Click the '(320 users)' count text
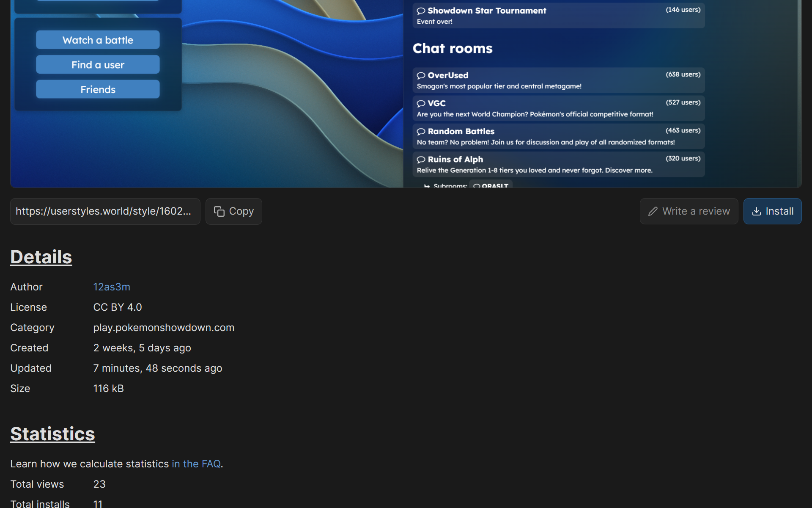This screenshot has width=812, height=508. click(x=683, y=158)
